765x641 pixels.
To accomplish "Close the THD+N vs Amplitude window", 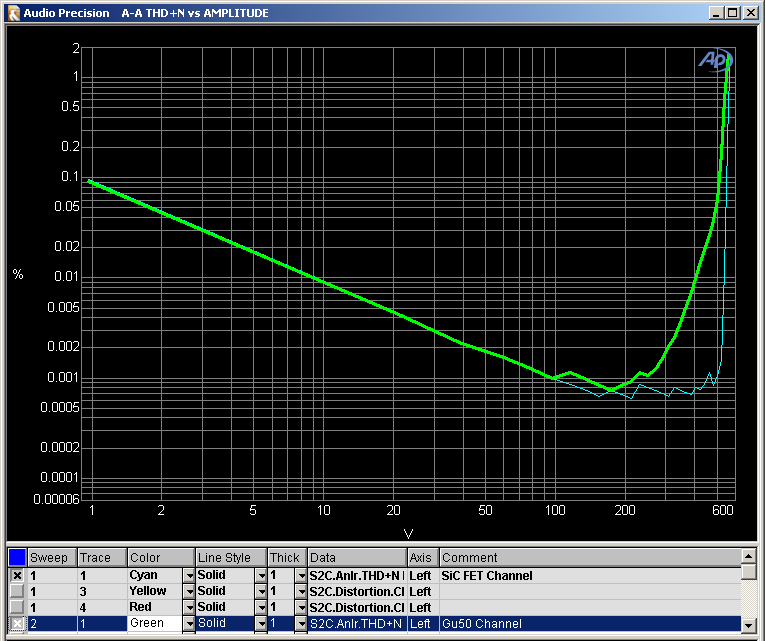I will point(749,13).
